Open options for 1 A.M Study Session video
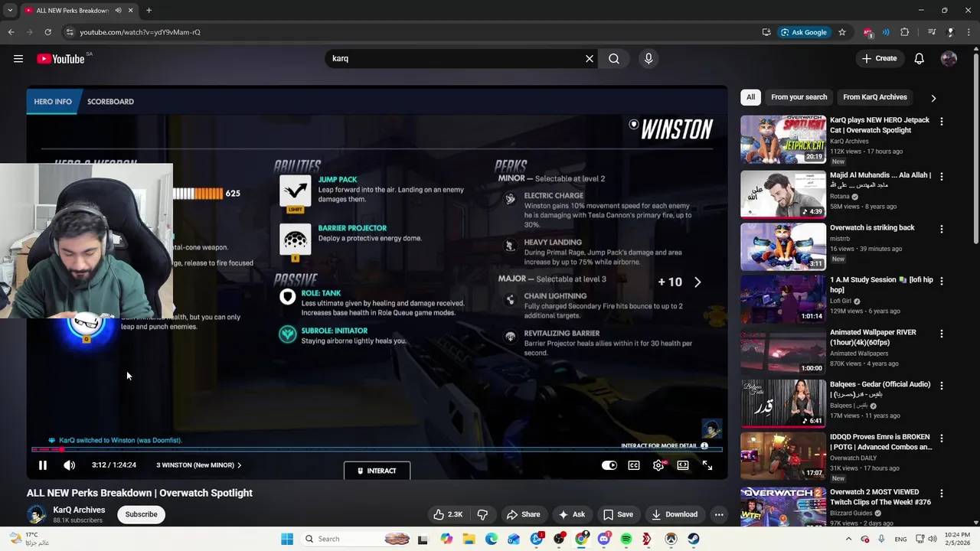The image size is (980, 551). click(942, 281)
